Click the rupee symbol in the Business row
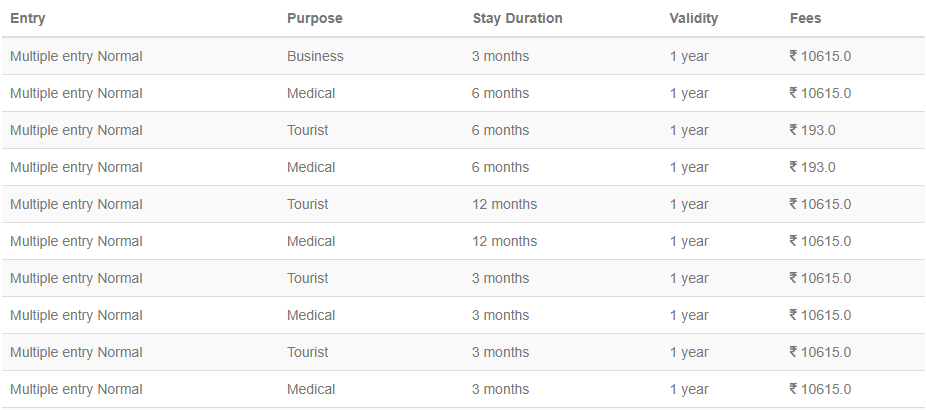 (793, 56)
